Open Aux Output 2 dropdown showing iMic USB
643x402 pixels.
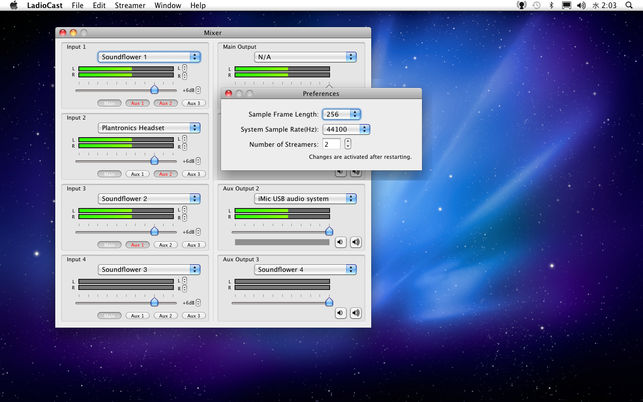pyautogui.click(x=305, y=199)
